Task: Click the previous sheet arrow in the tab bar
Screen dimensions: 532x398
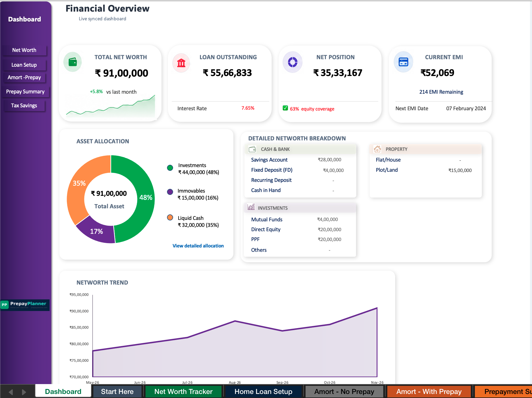Action: click(x=11, y=392)
